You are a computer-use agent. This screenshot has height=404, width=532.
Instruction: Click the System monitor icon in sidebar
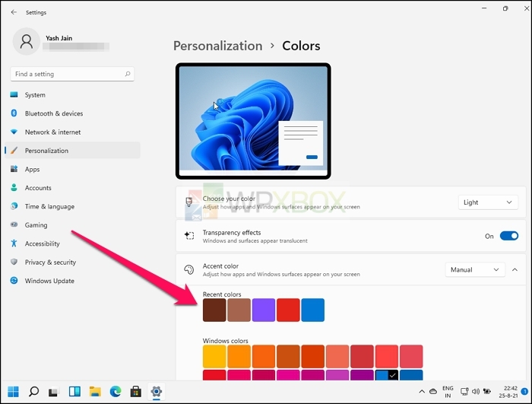point(14,94)
